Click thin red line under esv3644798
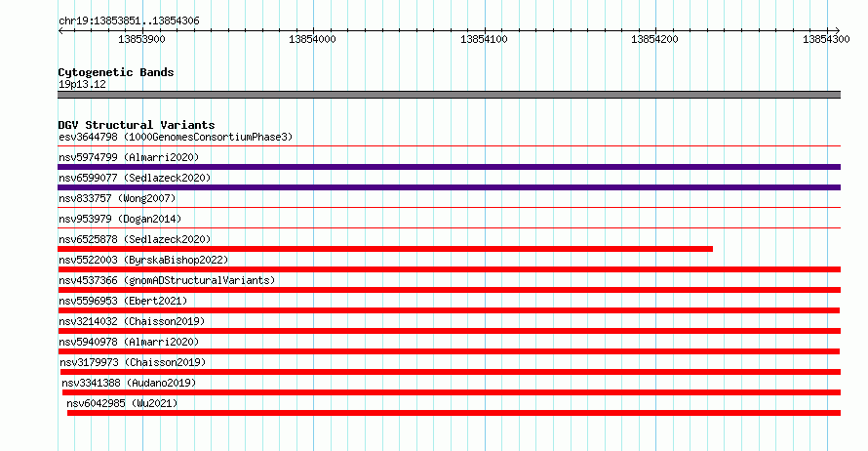Viewport: 868px width, 451px height. [x=449, y=146]
